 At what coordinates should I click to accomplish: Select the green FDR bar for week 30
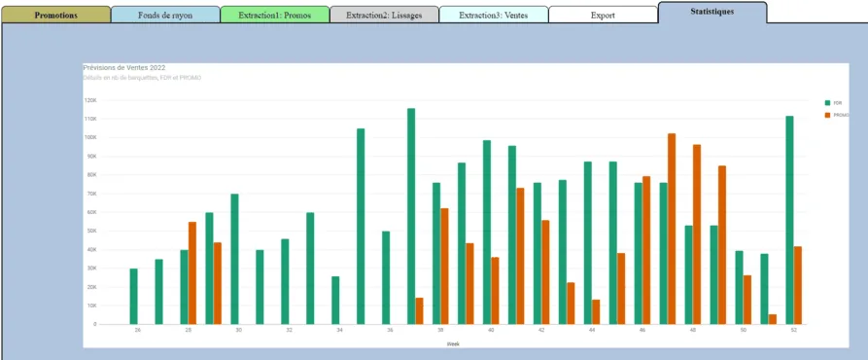[x=234, y=259]
